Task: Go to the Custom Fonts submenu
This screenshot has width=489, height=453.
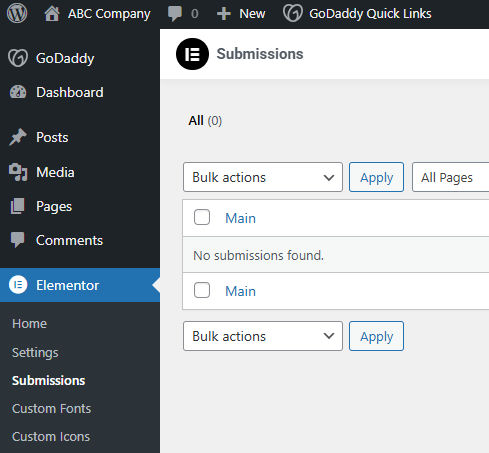Action: click(x=51, y=409)
